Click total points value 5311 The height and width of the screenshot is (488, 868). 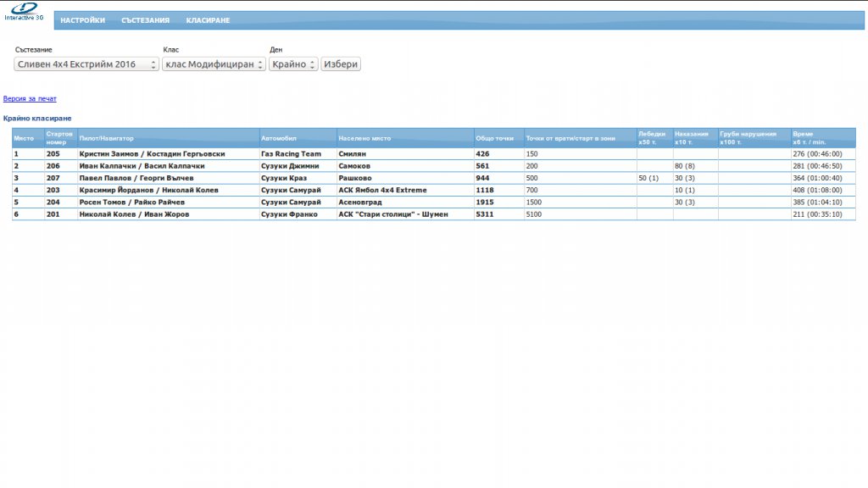pos(485,214)
